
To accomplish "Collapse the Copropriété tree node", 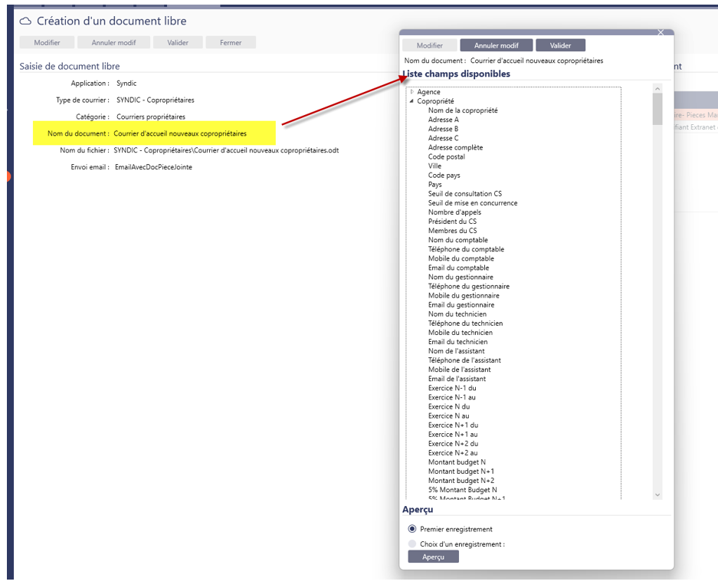I will [411, 101].
